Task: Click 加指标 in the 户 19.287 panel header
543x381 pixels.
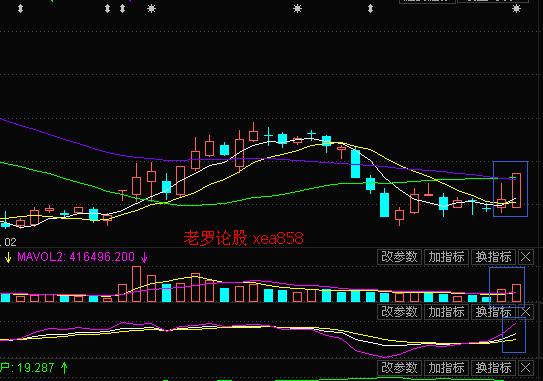Action: click(x=446, y=367)
